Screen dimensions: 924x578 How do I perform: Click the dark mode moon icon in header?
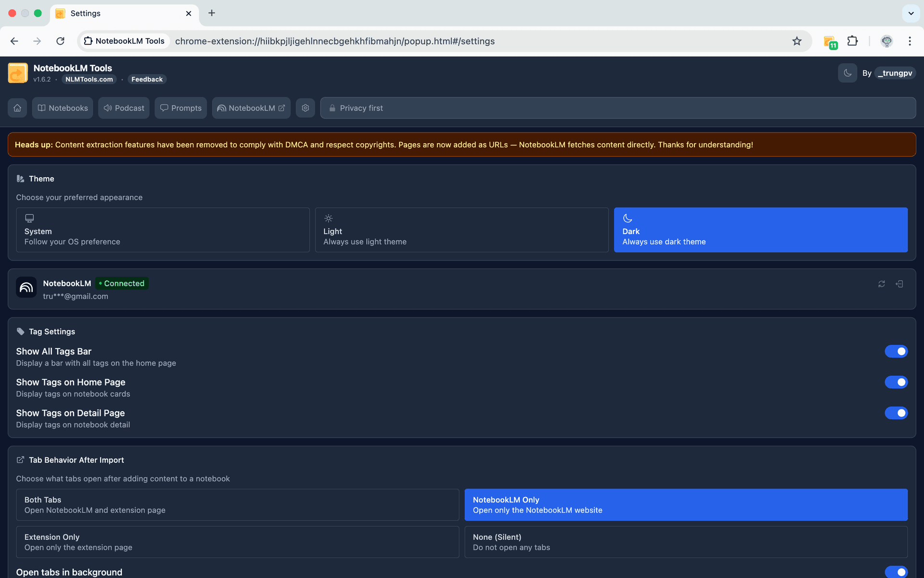847,73
